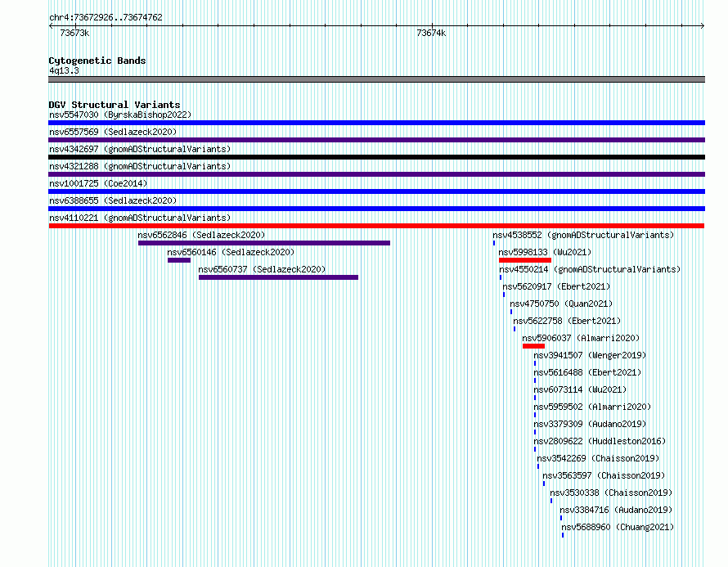728x567 pixels.
Task: Select nsv2809622 (Huddleston2016) label
Action: coord(600,441)
